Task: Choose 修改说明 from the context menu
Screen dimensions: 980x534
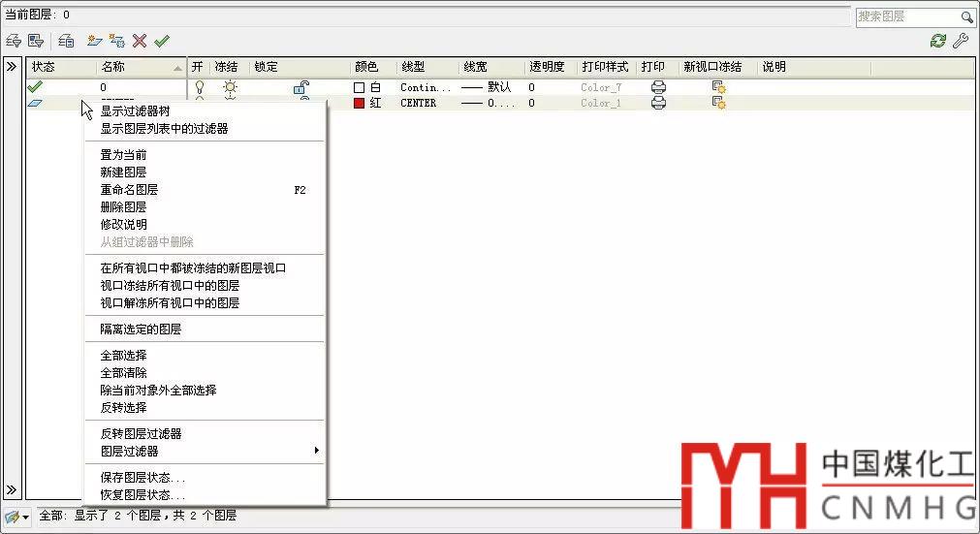Action: coord(123,225)
